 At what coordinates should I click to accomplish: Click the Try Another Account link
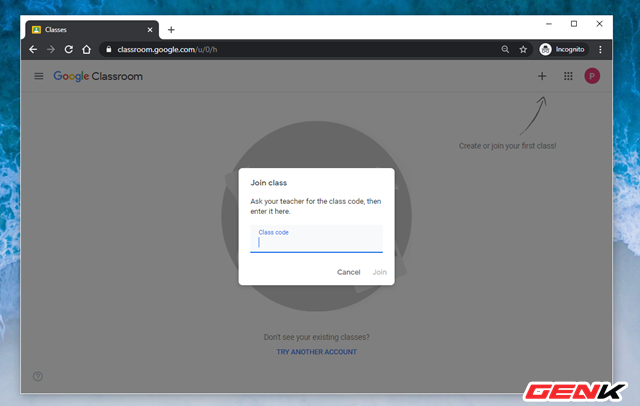pos(316,352)
